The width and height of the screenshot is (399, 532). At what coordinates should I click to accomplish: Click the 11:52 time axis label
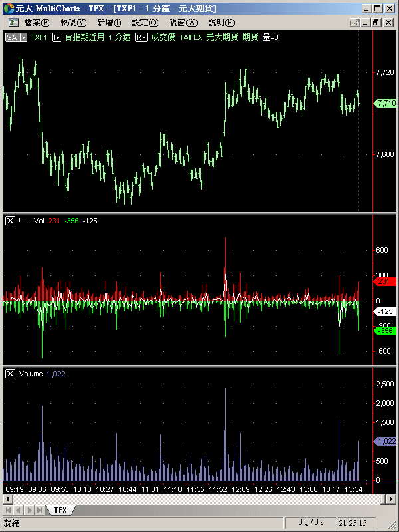pos(218,489)
